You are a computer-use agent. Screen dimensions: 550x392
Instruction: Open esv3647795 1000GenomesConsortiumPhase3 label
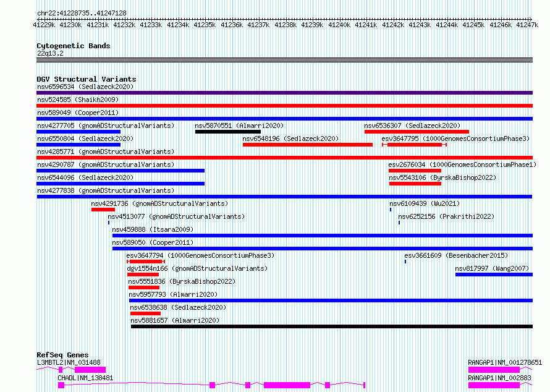point(455,138)
